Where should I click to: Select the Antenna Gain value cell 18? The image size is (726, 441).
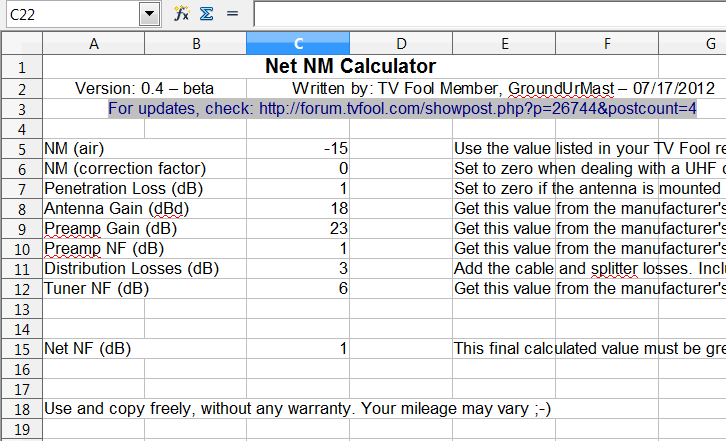coord(298,208)
